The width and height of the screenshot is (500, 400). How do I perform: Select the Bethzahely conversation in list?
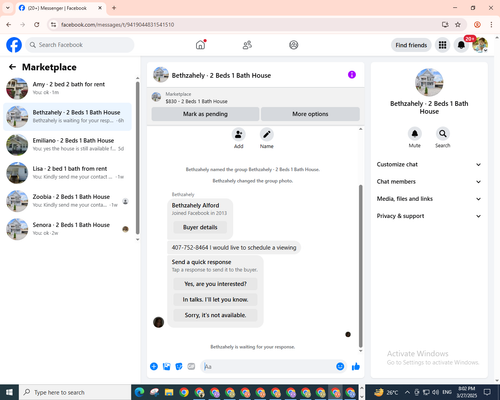tap(67, 117)
